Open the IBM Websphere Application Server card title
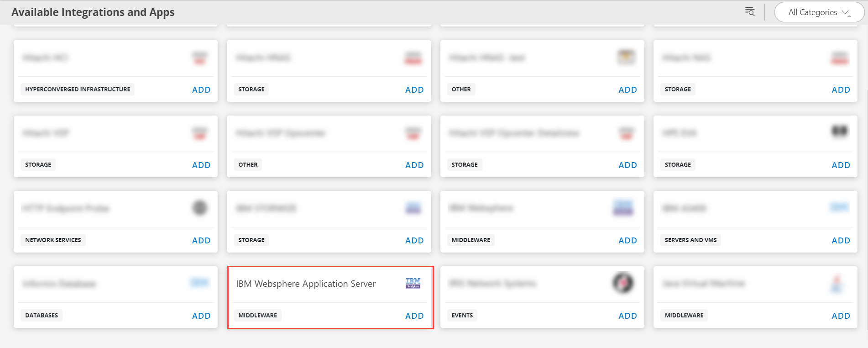 306,284
